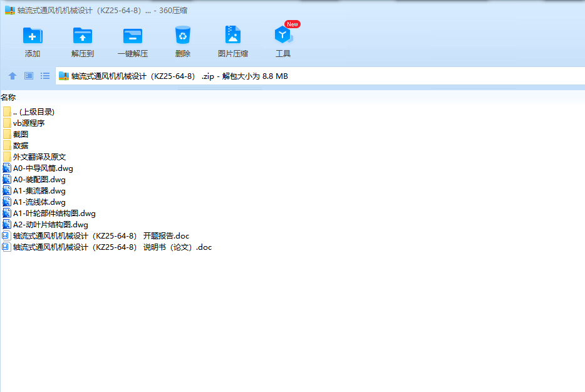Image resolution: width=585 pixels, height=392 pixels.
Task: Select file A1-叶轮部件结构图.dwg
Action: click(x=49, y=214)
